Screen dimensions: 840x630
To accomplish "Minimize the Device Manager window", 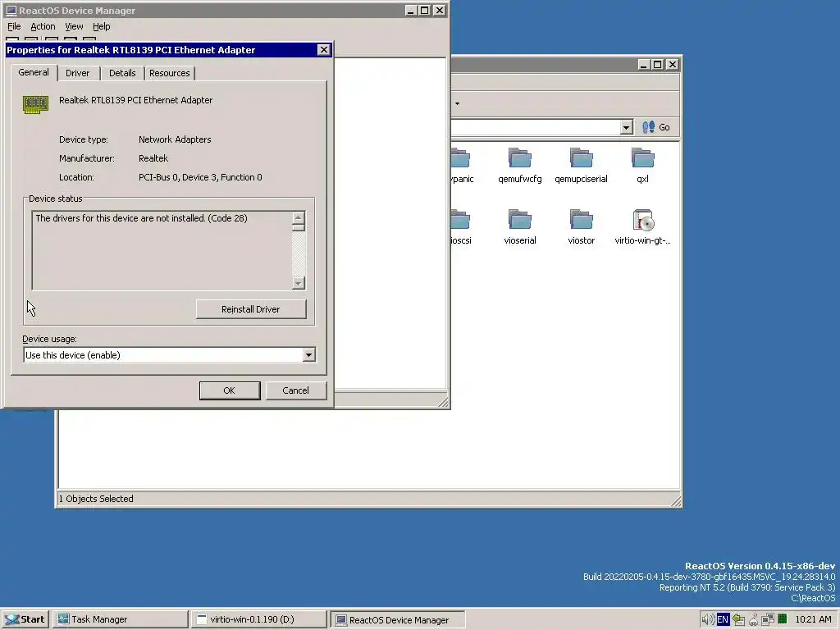I will tap(410, 10).
